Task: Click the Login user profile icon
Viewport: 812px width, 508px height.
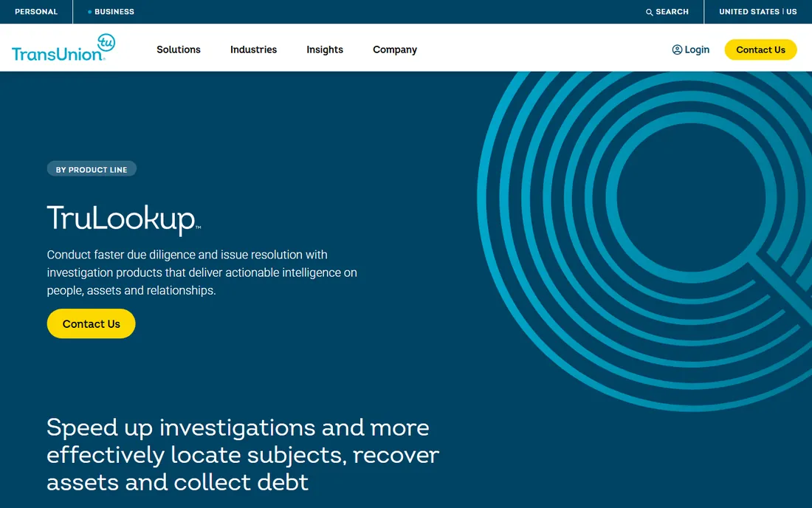Action: tap(677, 49)
